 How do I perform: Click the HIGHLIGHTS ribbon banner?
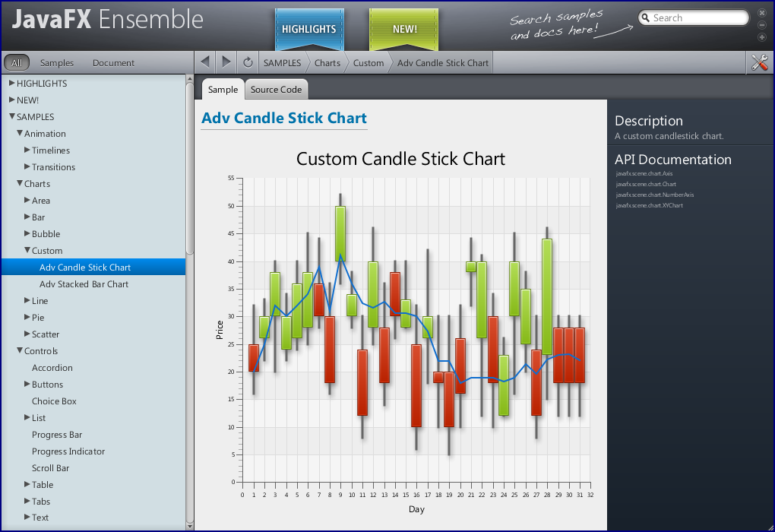[309, 28]
